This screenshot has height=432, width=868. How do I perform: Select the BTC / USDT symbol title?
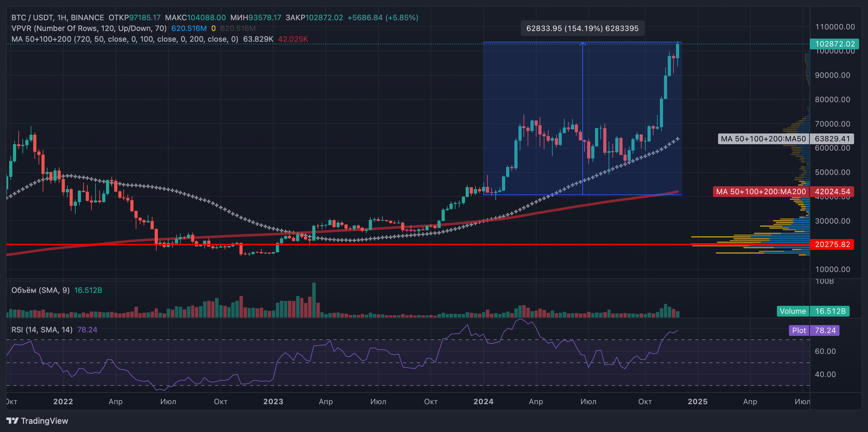tap(57, 17)
